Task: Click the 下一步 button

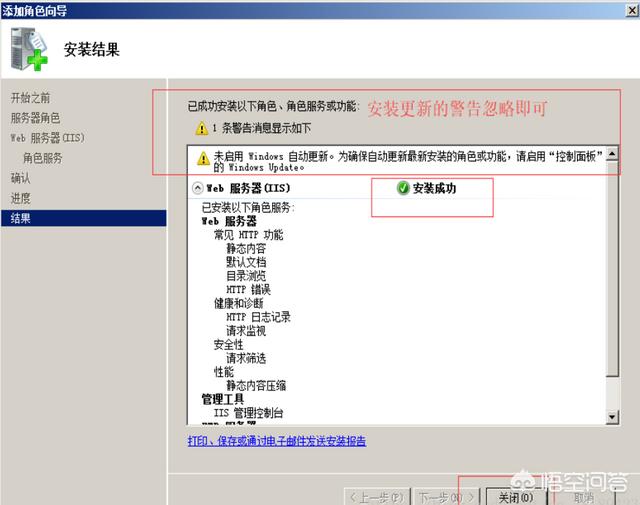Action: click(x=446, y=497)
